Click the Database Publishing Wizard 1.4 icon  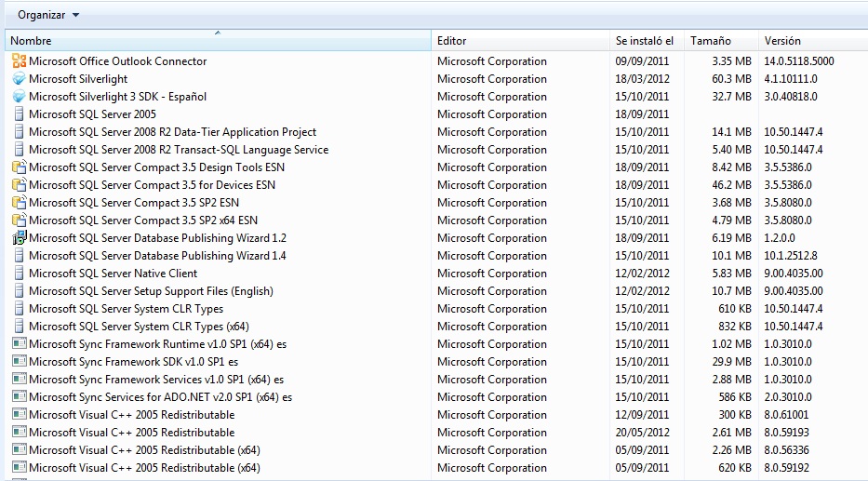pyautogui.click(x=20, y=256)
